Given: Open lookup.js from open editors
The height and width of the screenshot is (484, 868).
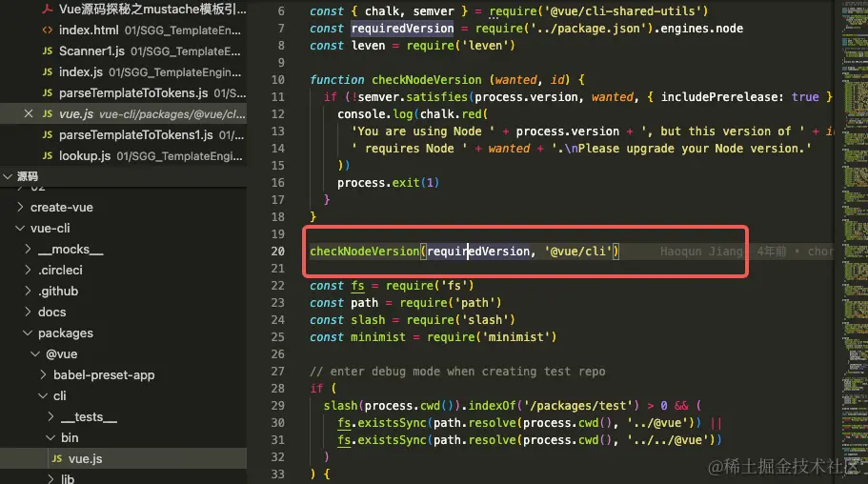Looking at the screenshot, I should click(123, 155).
